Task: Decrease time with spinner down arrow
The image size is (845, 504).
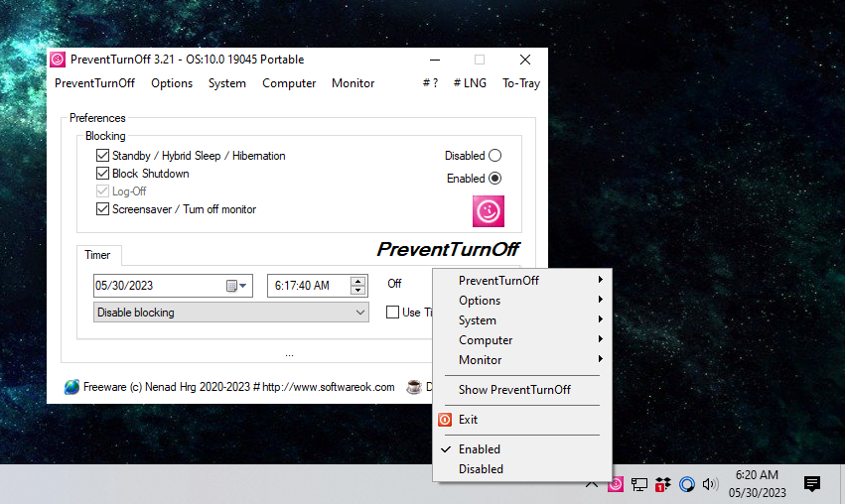Action: tap(357, 291)
